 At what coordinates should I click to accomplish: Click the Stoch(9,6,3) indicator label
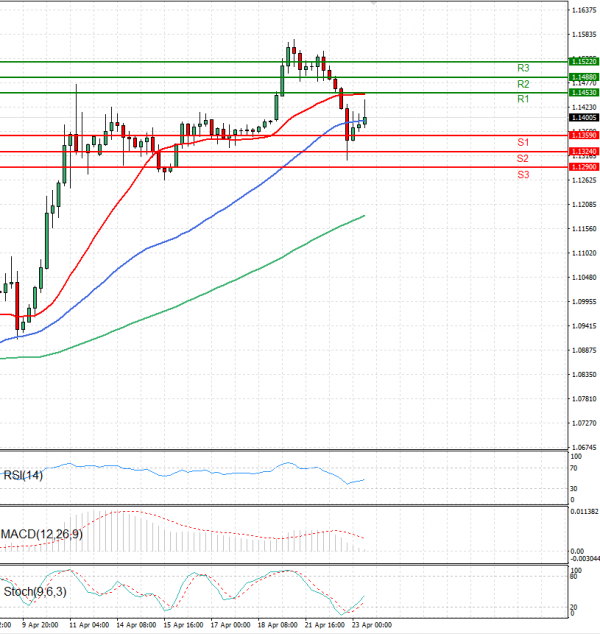[35, 592]
